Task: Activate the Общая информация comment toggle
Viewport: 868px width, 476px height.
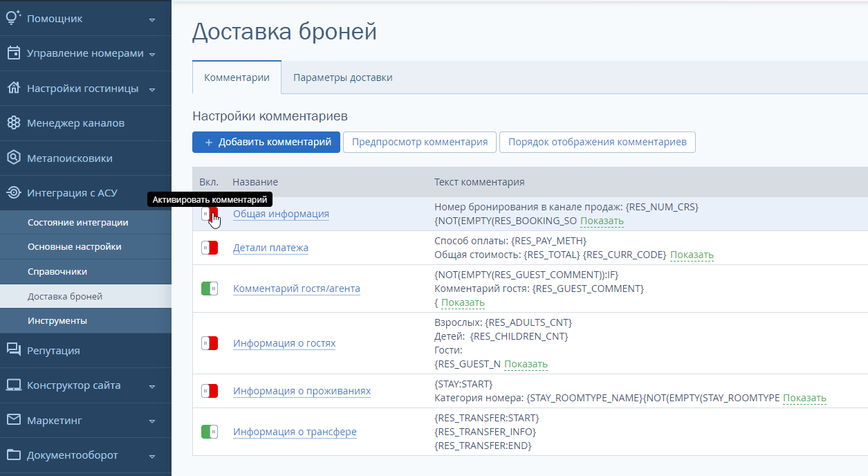Action: pos(210,214)
